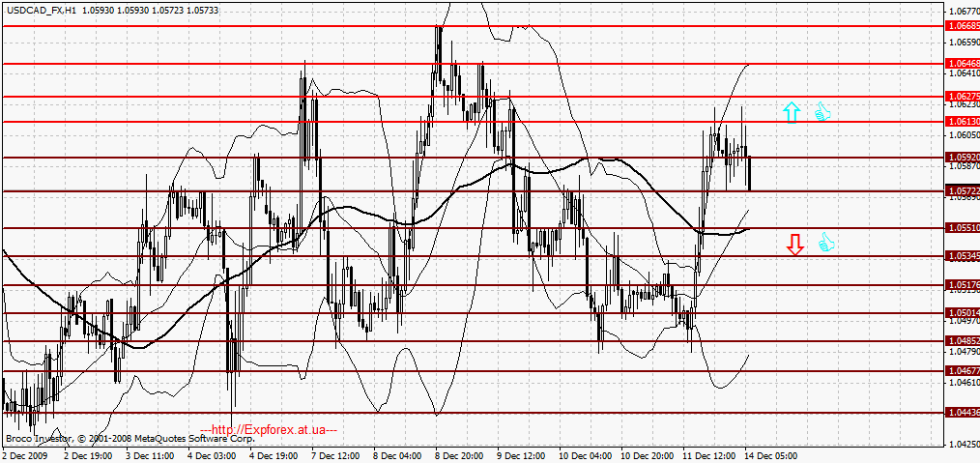This screenshot has height=463, width=980.
Task: Select the 1.0646 red price label
Action: pos(964,64)
